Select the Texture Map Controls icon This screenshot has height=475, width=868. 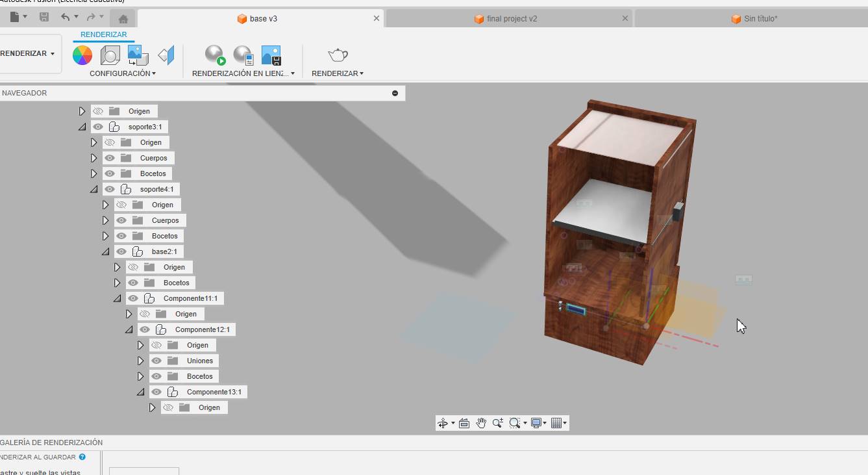166,55
